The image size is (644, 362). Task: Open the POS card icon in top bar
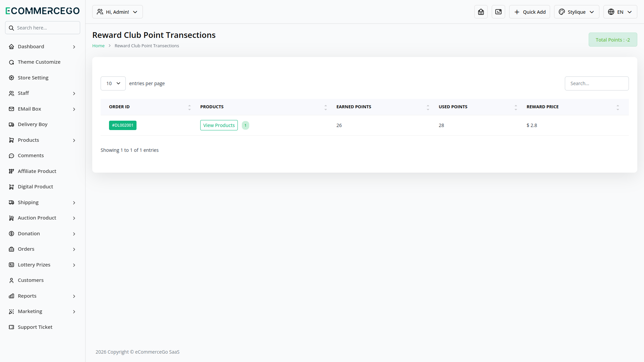tap(498, 12)
